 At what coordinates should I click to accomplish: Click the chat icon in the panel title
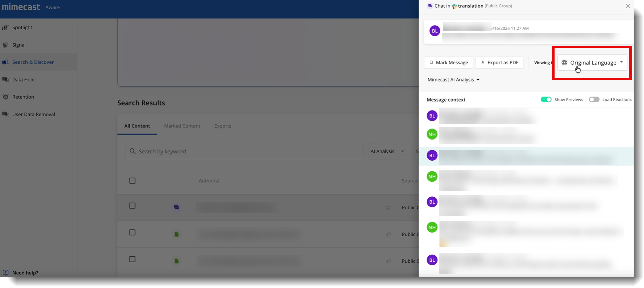[430, 6]
